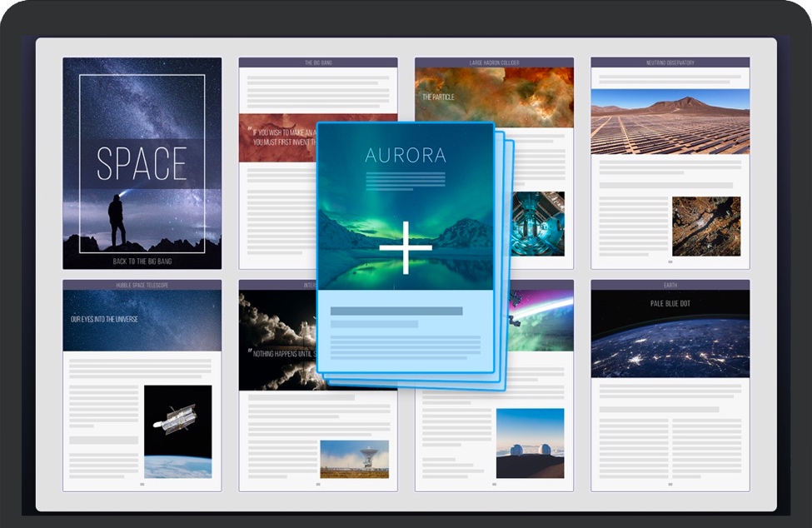The image size is (812, 528).
Task: Click the particle detector tunnel image
Action: [x=538, y=223]
